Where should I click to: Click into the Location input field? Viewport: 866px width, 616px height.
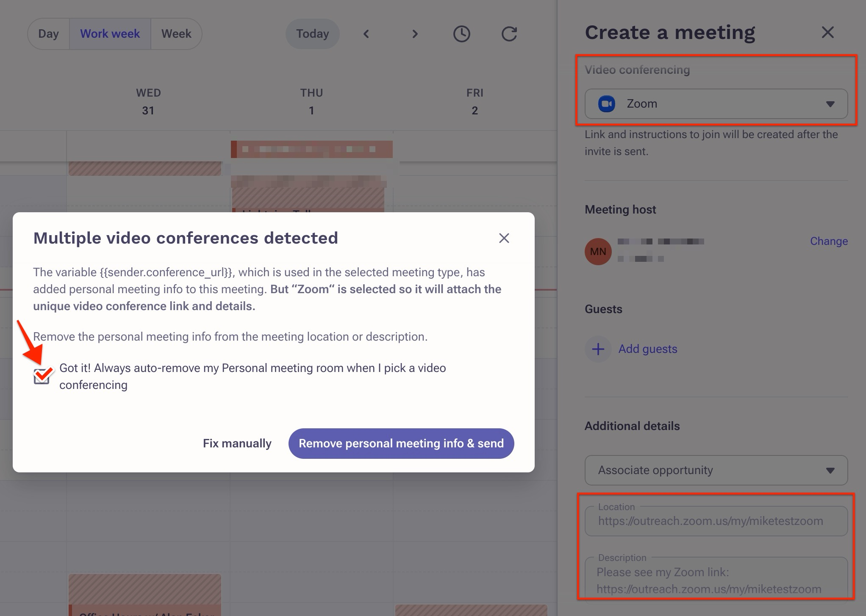(716, 521)
